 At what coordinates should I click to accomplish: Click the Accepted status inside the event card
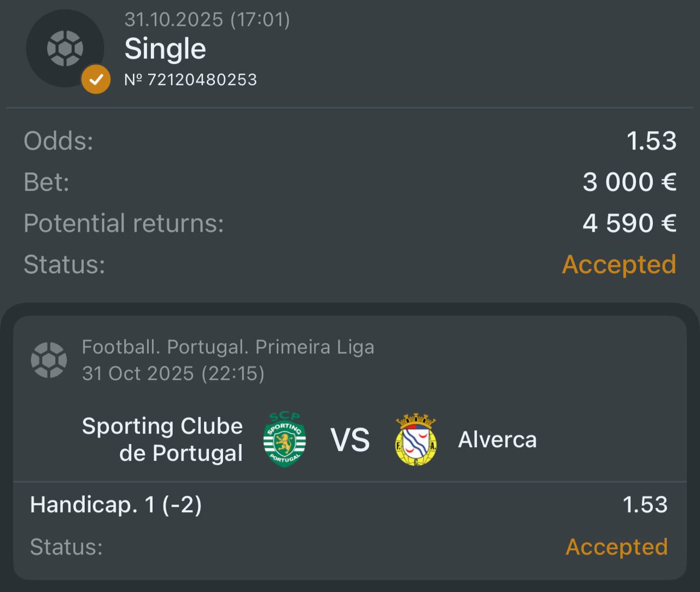[616, 547]
